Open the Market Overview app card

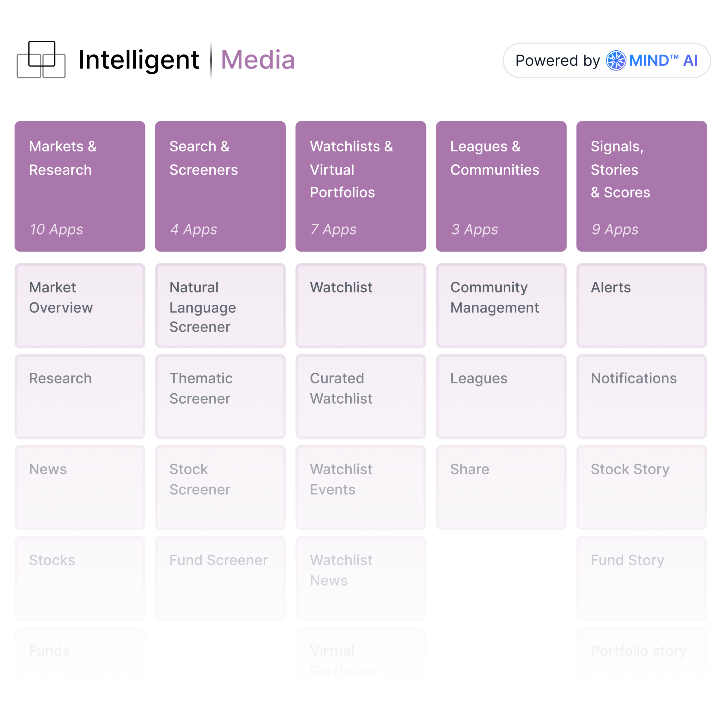click(80, 305)
